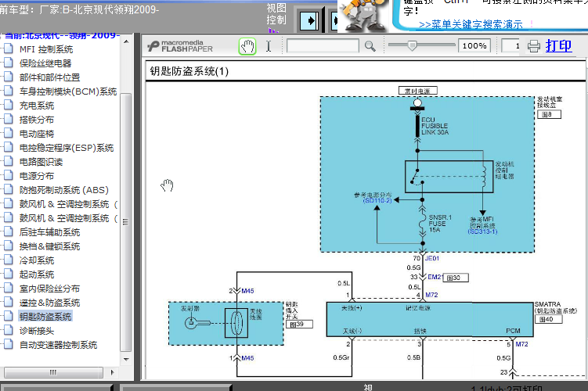This screenshot has height=391, width=588.
Task: Click document icon beside MFI 控制系统
Action: coord(9,48)
